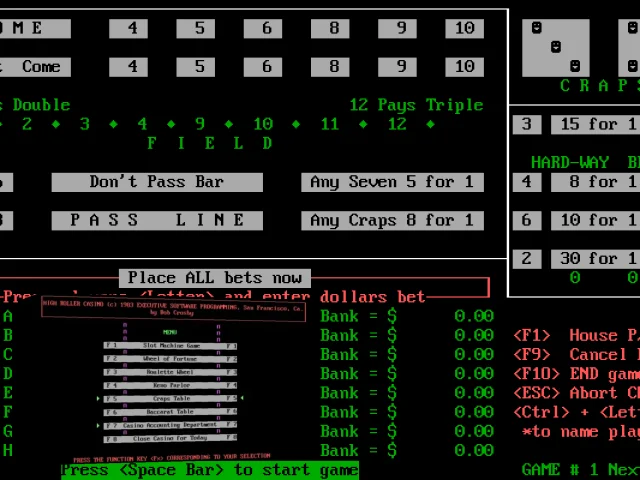Select the 10 box in the Don't Come row
Viewport: 640px width, 480px height.
point(464,67)
